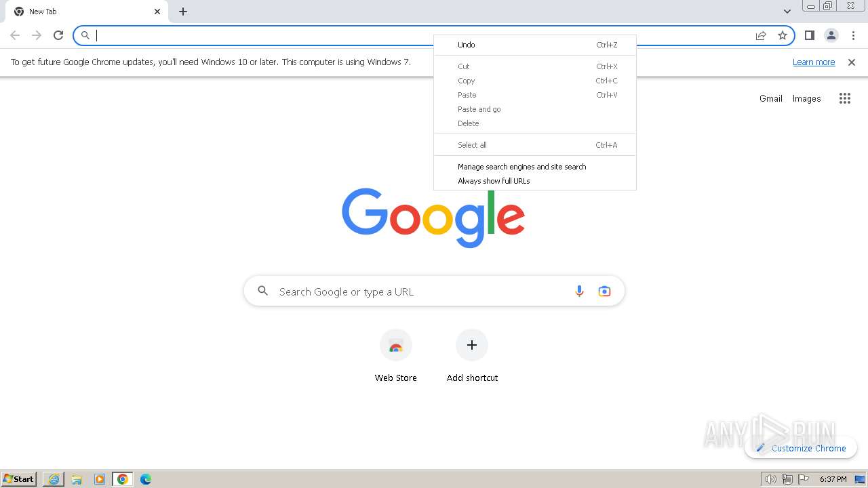Click the Action Center flag icon
Image resolution: width=868 pixels, height=488 pixels.
click(804, 479)
